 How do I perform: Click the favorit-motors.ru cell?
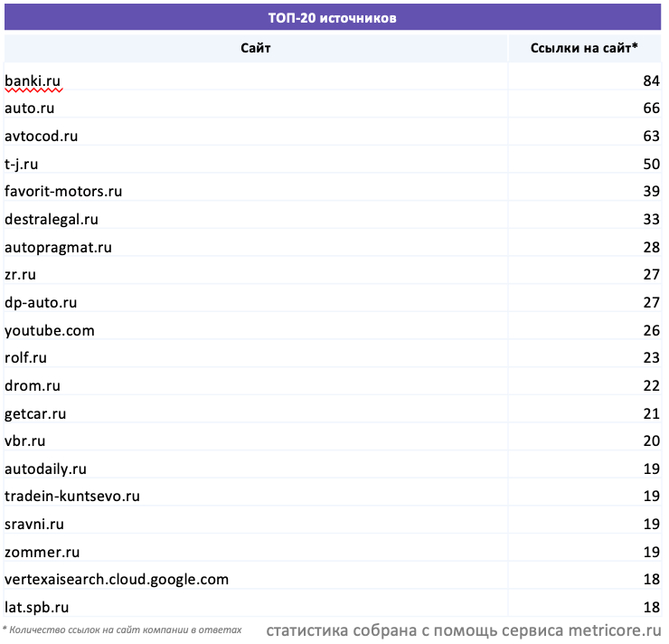(63, 192)
